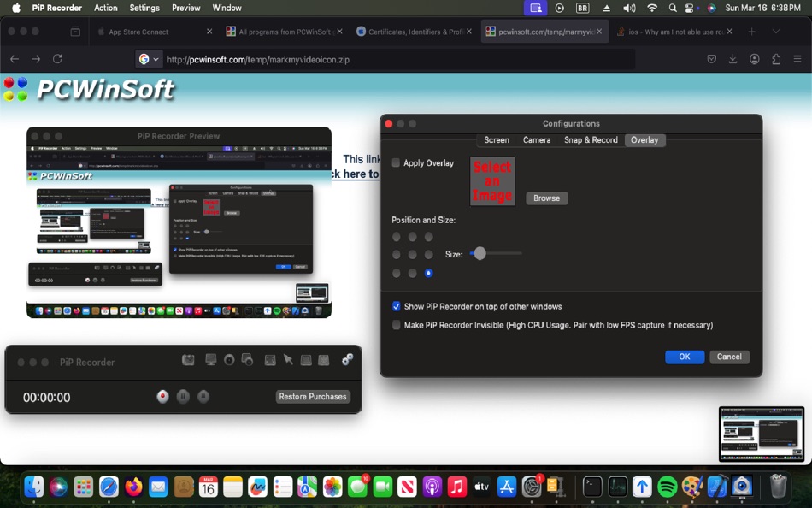Uncheck Show PiP Recorder on top option

tap(396, 306)
